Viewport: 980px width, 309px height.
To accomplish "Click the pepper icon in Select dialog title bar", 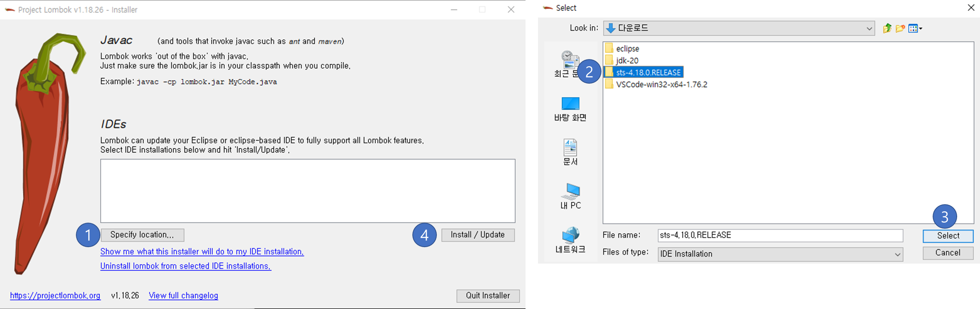I will tap(548, 8).
